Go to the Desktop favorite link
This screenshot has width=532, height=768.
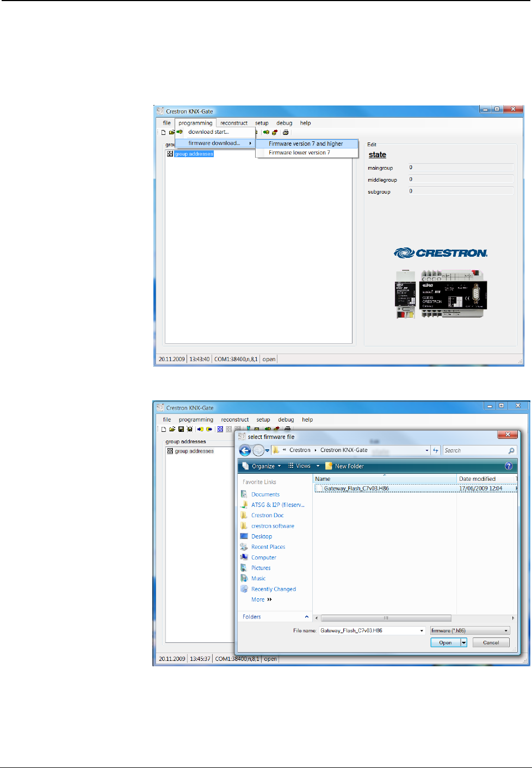click(x=261, y=536)
